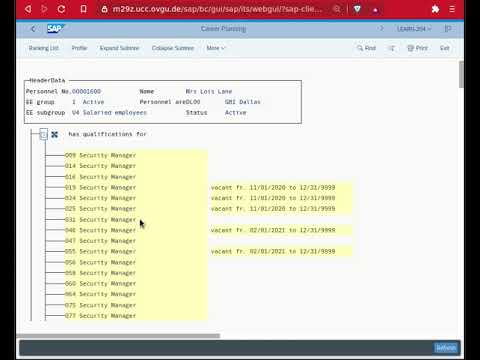Click vacancy dates text in the 024 row
Image resolution: width=480 pixels, height=360 pixels.
273,198
